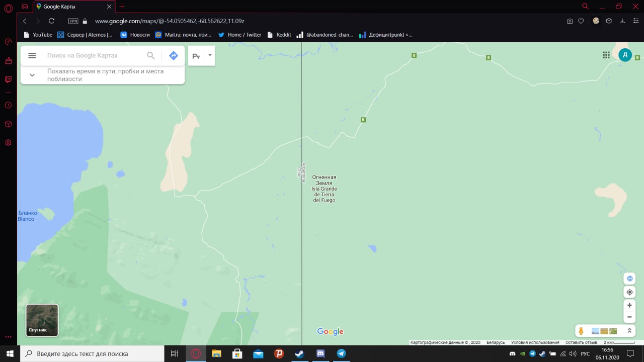Open directions with the blue arrow icon
The height and width of the screenshot is (362, 644).
(174, 55)
